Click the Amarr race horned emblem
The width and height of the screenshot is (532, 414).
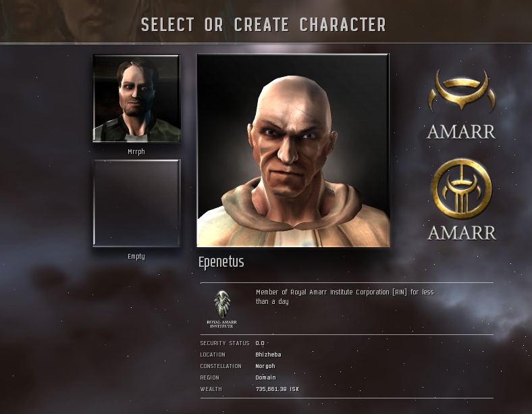pyautogui.click(x=461, y=90)
